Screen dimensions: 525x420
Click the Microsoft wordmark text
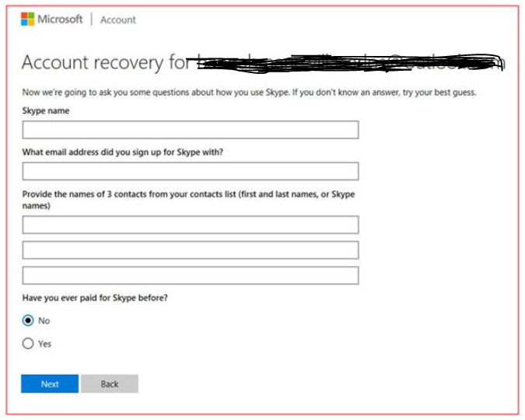pyautogui.click(x=60, y=19)
